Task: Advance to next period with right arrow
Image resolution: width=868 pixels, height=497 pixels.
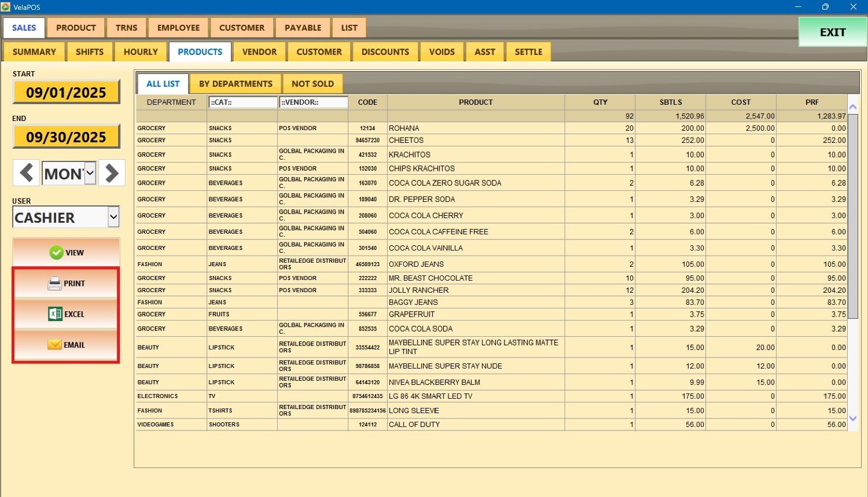Action: pyautogui.click(x=112, y=173)
